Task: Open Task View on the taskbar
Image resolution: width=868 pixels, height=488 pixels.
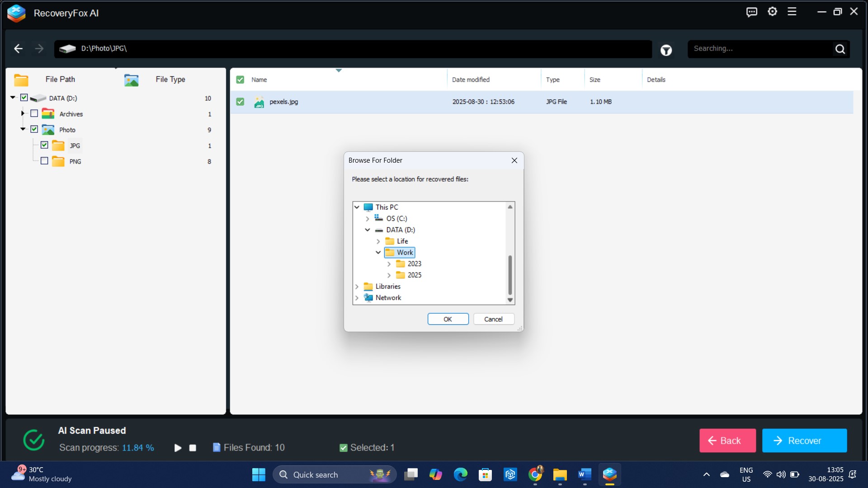Action: 411,474
